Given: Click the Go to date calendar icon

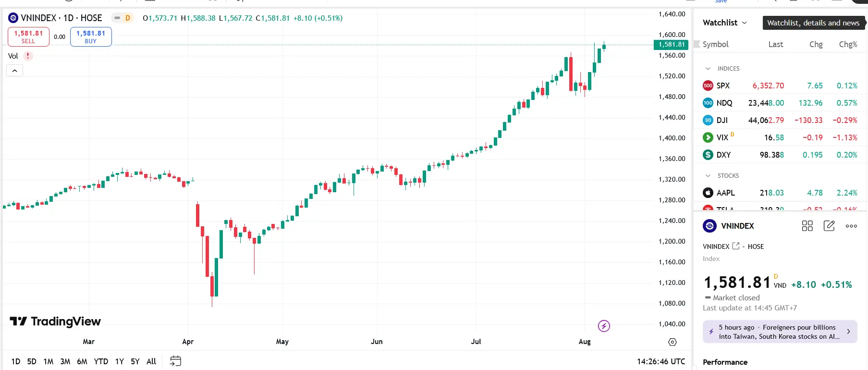Looking at the screenshot, I should (x=175, y=361).
